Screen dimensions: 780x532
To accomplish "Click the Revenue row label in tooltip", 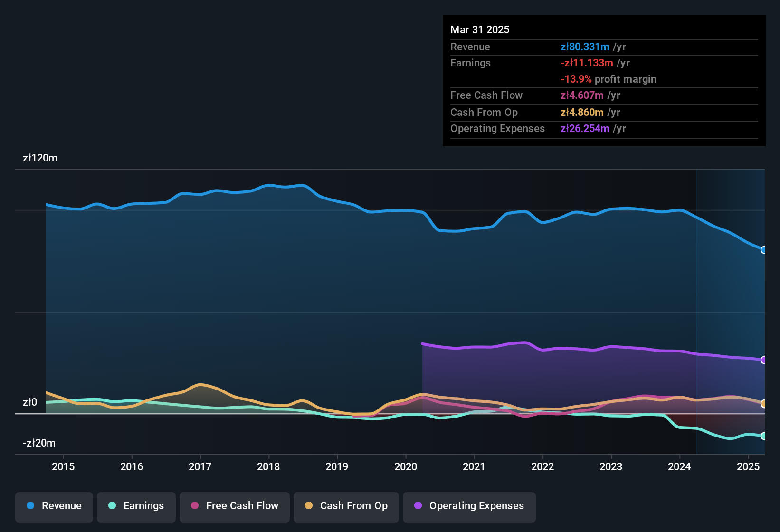I will point(470,47).
